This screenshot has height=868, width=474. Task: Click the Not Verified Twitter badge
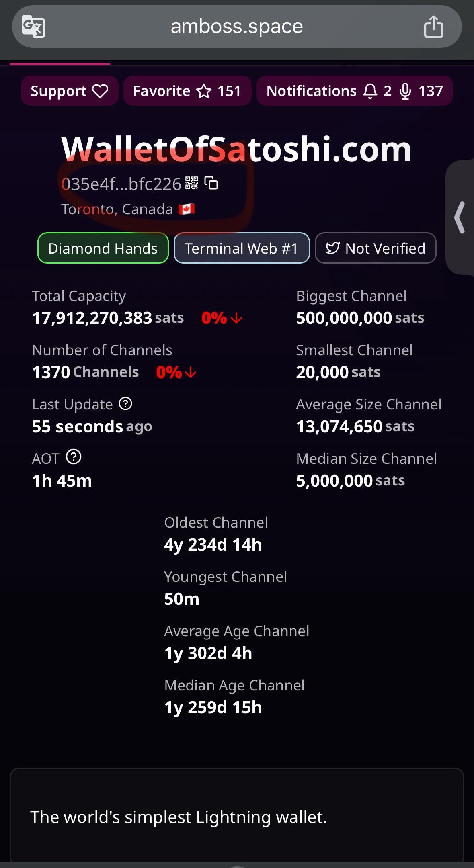pos(376,248)
